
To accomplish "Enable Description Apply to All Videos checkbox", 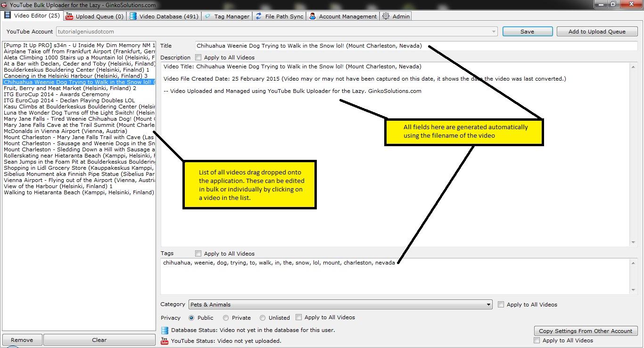I will (x=198, y=58).
